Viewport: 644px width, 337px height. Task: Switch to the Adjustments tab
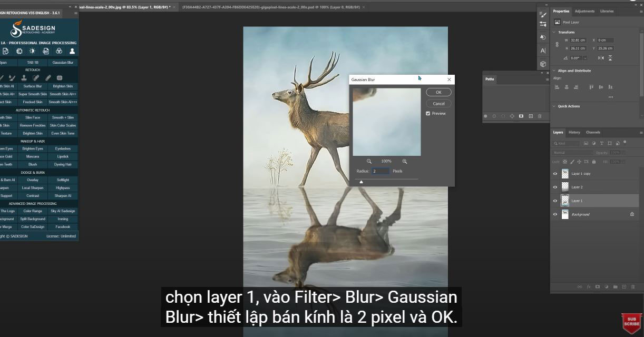[584, 11]
